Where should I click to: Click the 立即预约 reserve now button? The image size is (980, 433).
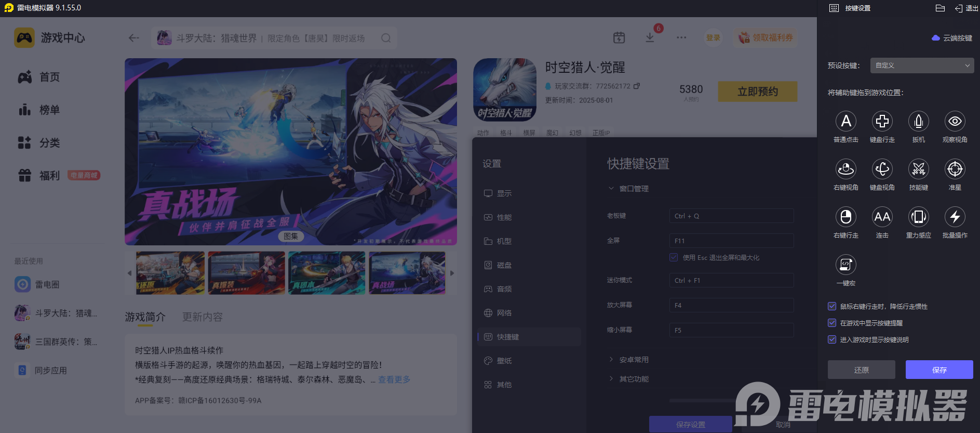tap(758, 91)
